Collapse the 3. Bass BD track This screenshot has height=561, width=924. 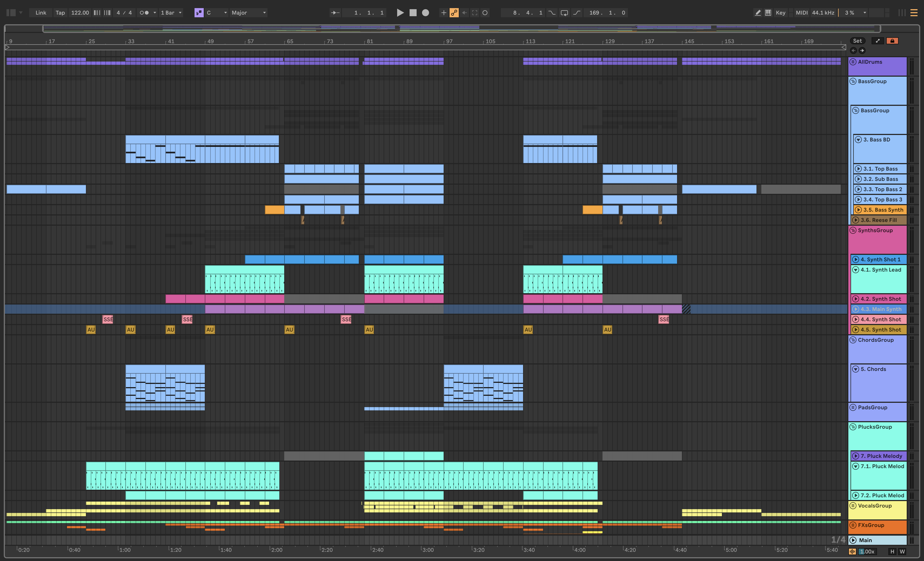point(858,140)
